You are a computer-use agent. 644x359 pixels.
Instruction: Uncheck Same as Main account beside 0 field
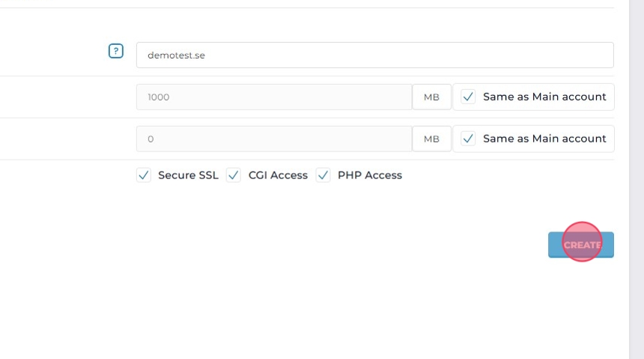[x=468, y=139]
